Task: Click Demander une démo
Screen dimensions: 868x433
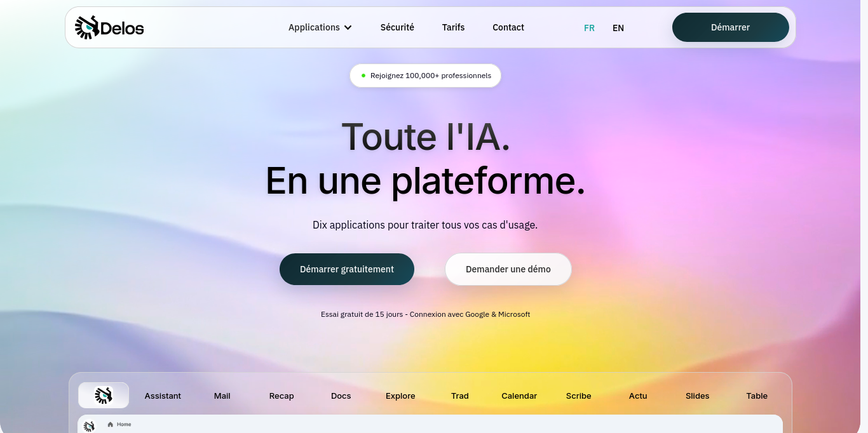Action: click(508, 269)
